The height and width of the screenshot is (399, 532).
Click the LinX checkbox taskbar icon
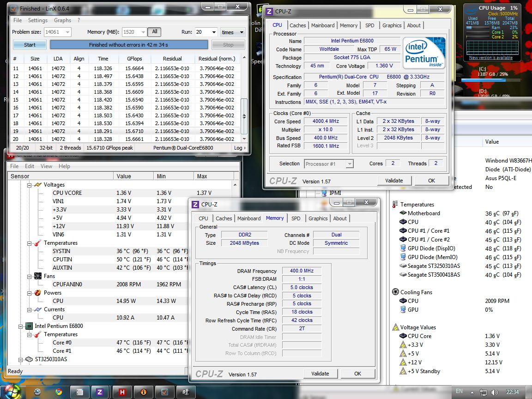click(165, 392)
